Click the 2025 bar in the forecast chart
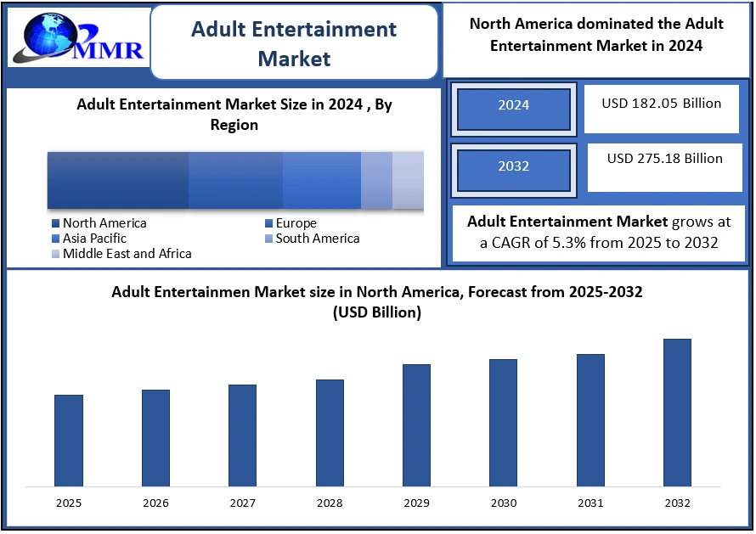756x534 pixels. pyautogui.click(x=69, y=440)
